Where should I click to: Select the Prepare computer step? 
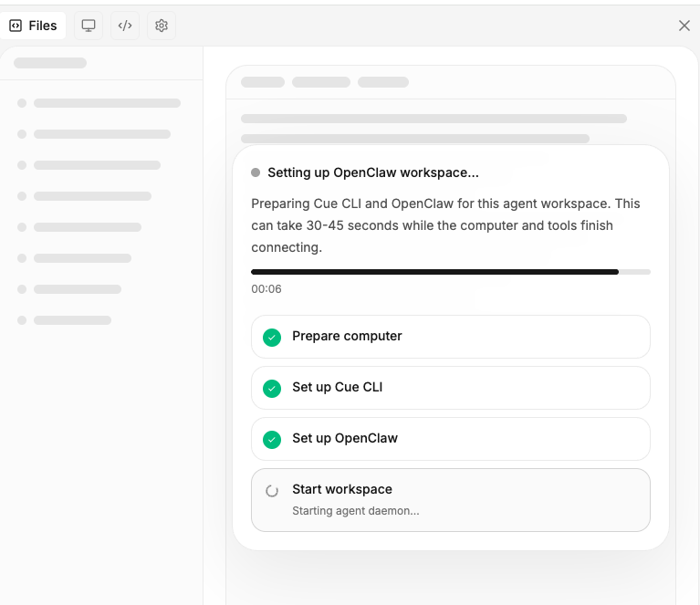pyautogui.click(x=451, y=337)
